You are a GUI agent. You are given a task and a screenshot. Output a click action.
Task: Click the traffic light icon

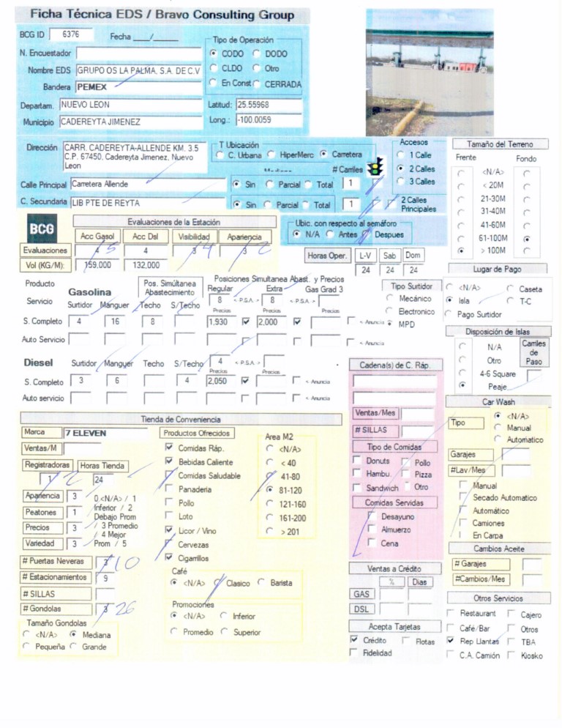(x=375, y=168)
